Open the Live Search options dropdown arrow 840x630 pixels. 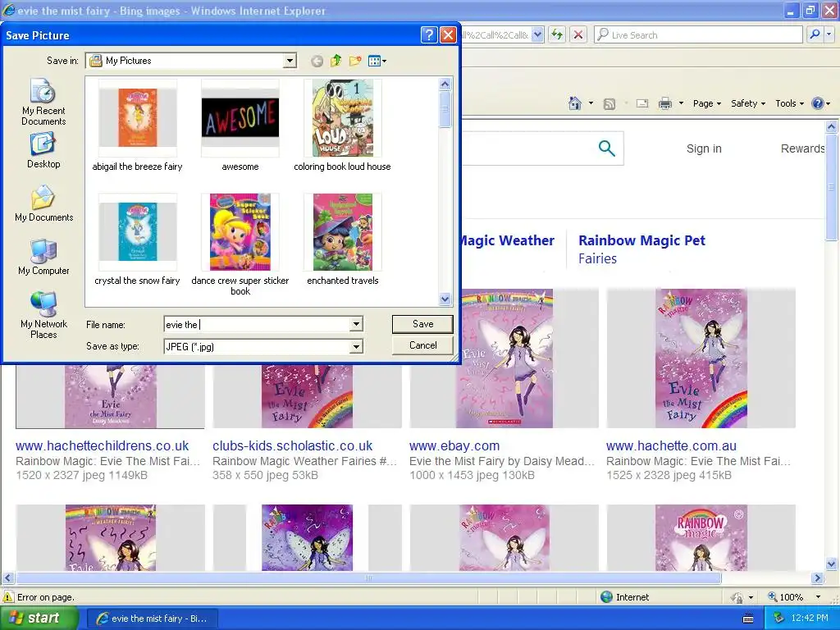tap(829, 34)
